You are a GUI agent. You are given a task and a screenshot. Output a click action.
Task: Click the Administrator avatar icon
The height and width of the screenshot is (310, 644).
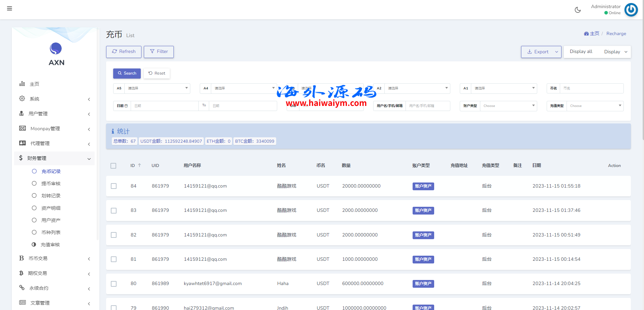click(x=631, y=10)
